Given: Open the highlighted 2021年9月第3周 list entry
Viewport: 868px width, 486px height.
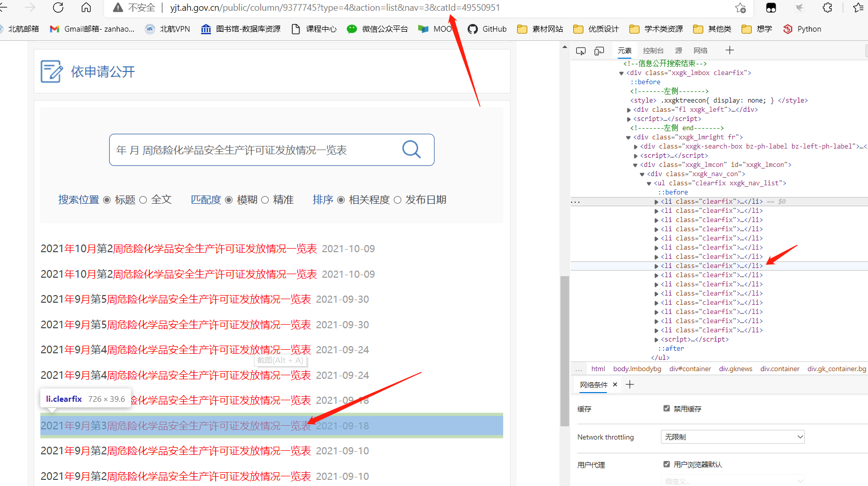Looking at the screenshot, I should click(x=176, y=426).
